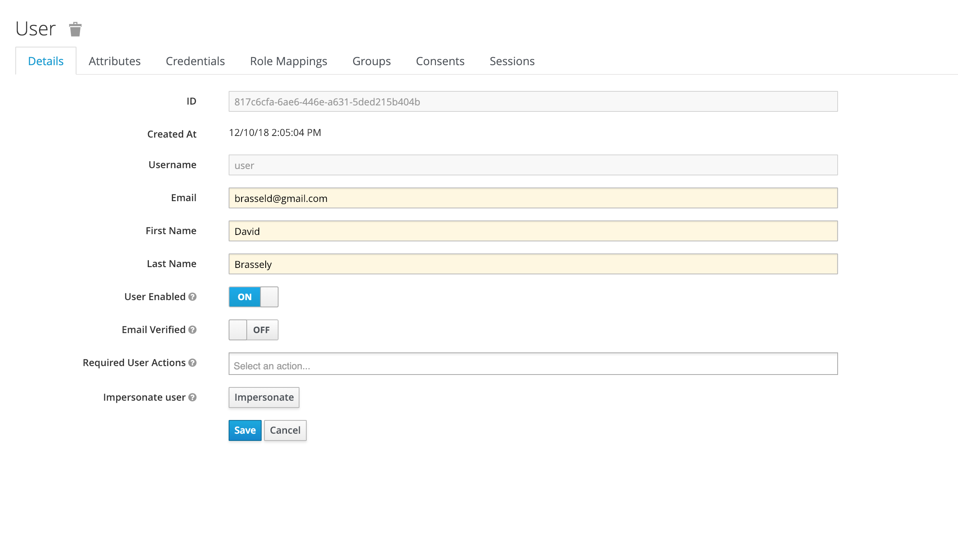Image resolution: width=958 pixels, height=560 pixels.
Task: Cancel editing the user form
Action: pos(285,430)
